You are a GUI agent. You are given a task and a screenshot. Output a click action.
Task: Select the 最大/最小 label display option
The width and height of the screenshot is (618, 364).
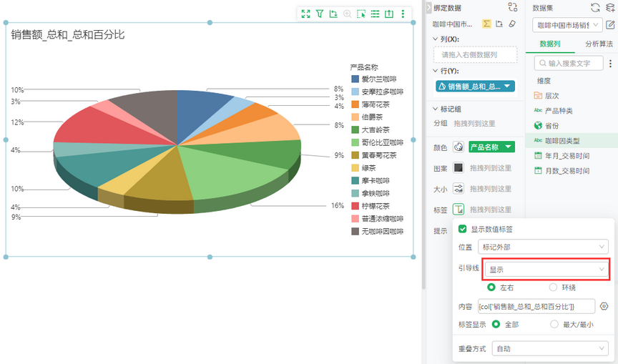coord(553,324)
